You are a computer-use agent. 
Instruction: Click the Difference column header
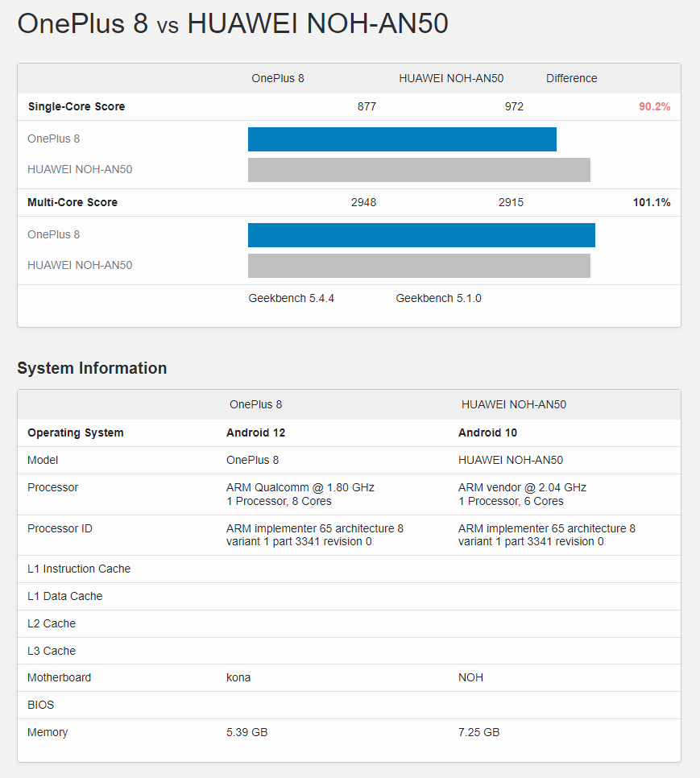point(571,78)
